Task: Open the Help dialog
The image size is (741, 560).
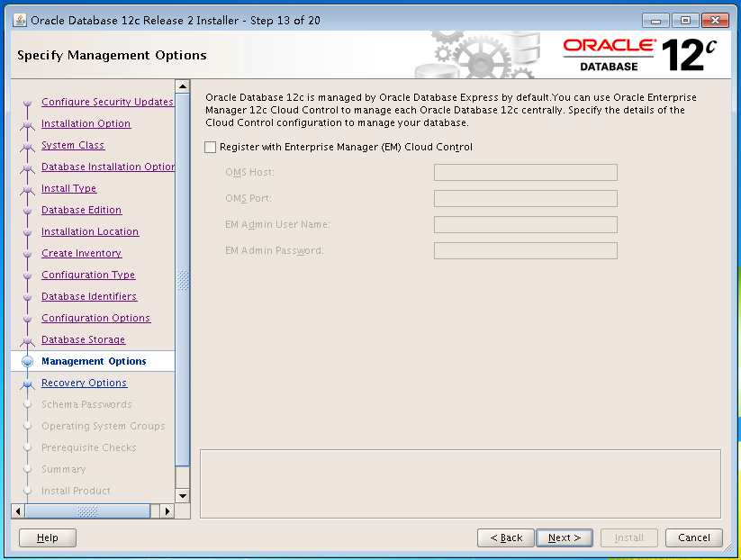Action: coord(47,537)
